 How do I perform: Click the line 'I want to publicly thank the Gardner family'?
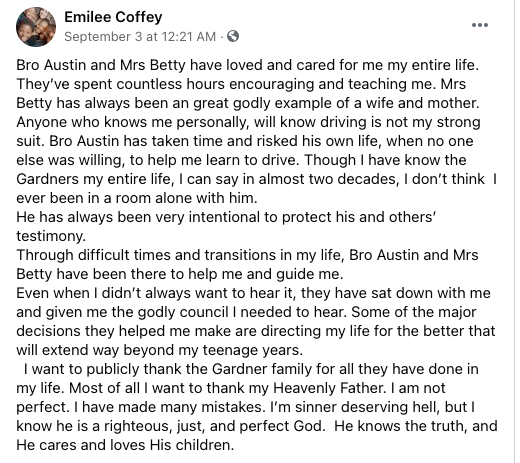pyautogui.click(x=251, y=369)
